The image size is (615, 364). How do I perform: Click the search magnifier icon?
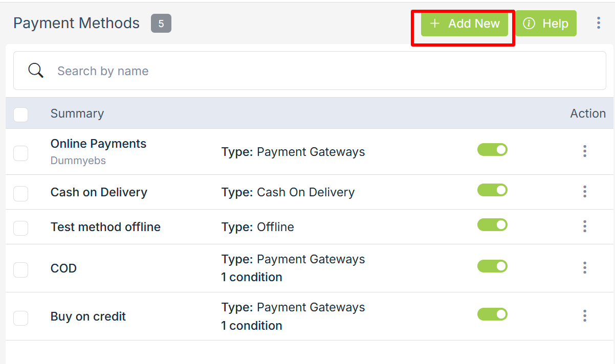36,71
